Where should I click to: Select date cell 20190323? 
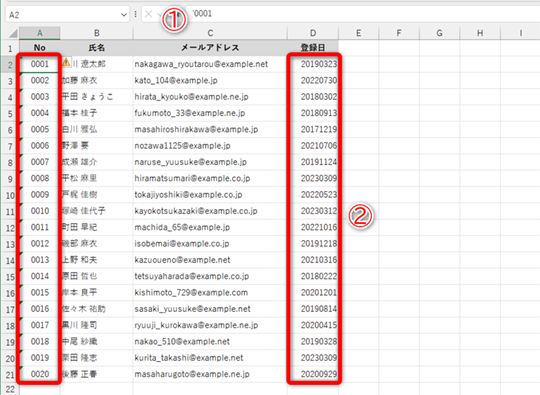point(313,64)
